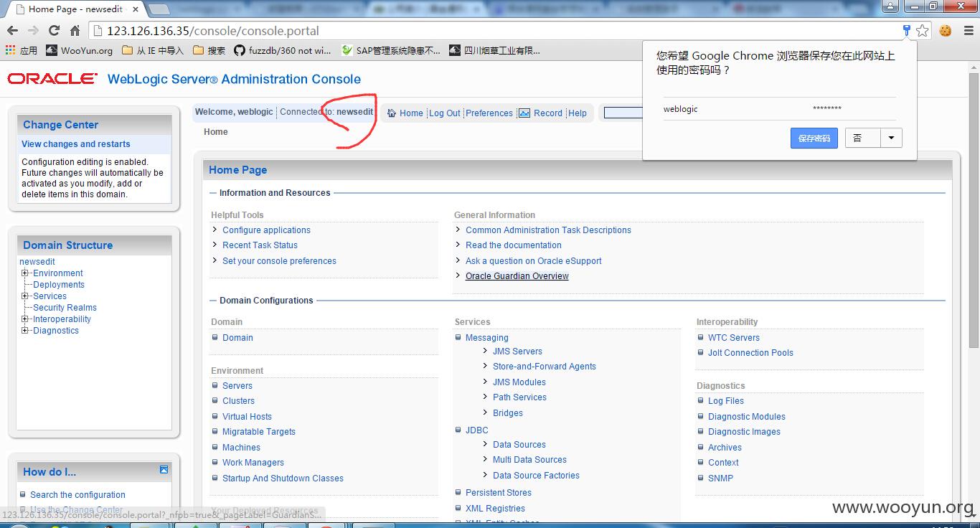Click Log Out in toolbar

[x=445, y=113]
